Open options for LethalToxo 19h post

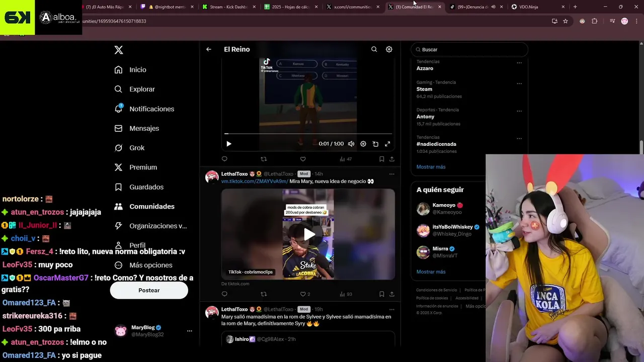(391, 309)
